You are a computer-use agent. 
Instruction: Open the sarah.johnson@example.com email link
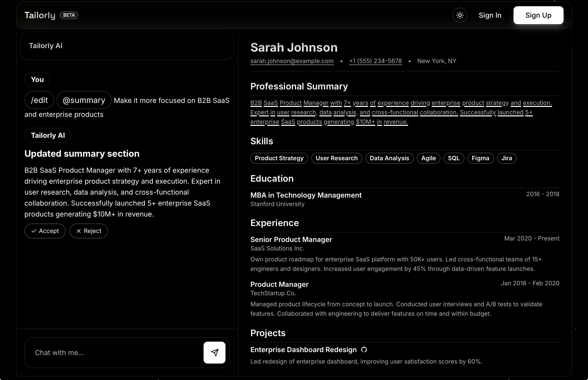292,61
